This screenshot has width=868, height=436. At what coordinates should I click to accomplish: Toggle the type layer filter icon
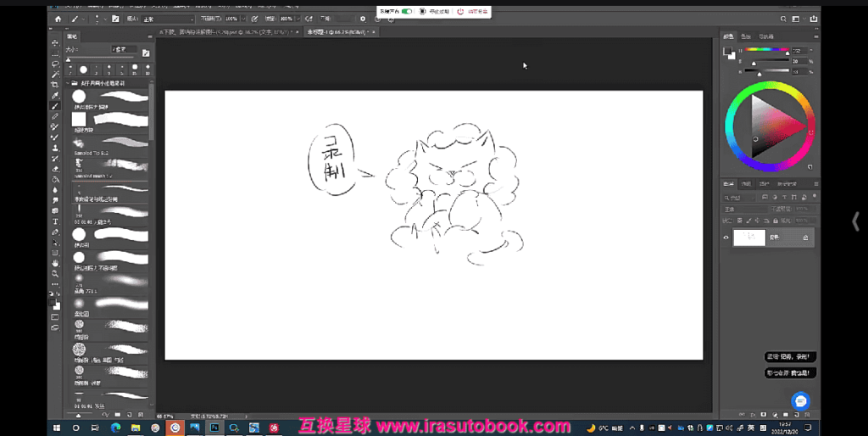click(784, 198)
